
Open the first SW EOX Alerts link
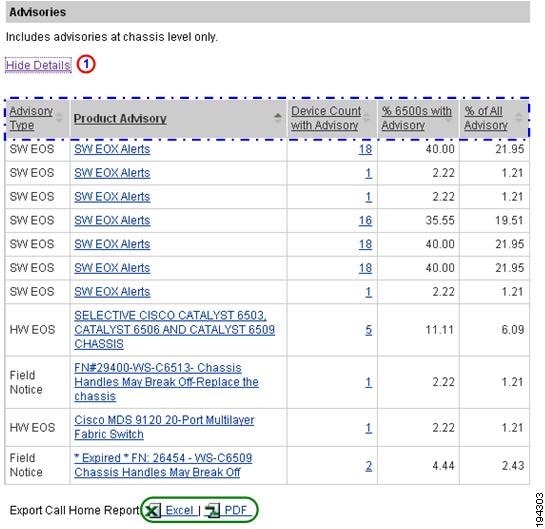[x=112, y=149]
